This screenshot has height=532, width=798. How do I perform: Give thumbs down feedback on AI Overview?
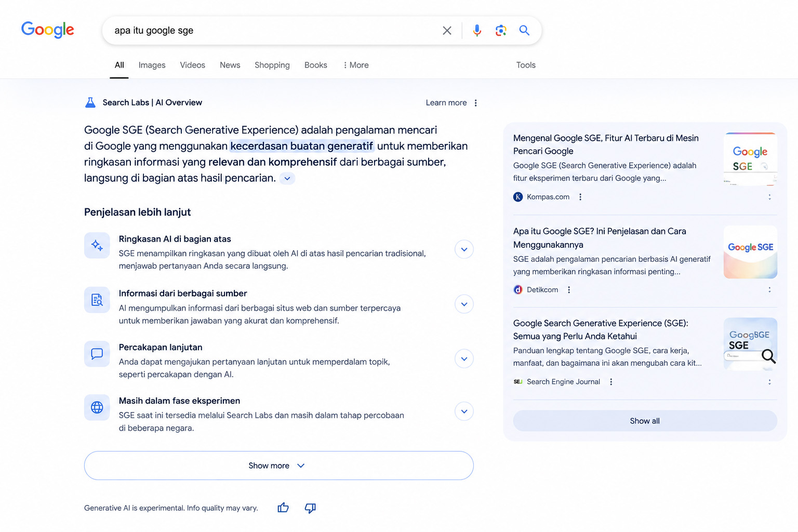pyautogui.click(x=310, y=508)
